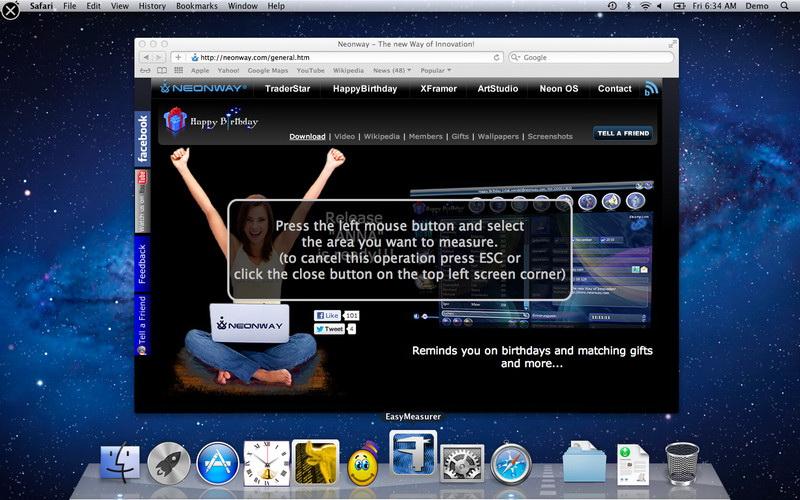This screenshot has height=500, width=800.
Task: Open the Bookmarks menu in menu bar
Action: tap(197, 6)
